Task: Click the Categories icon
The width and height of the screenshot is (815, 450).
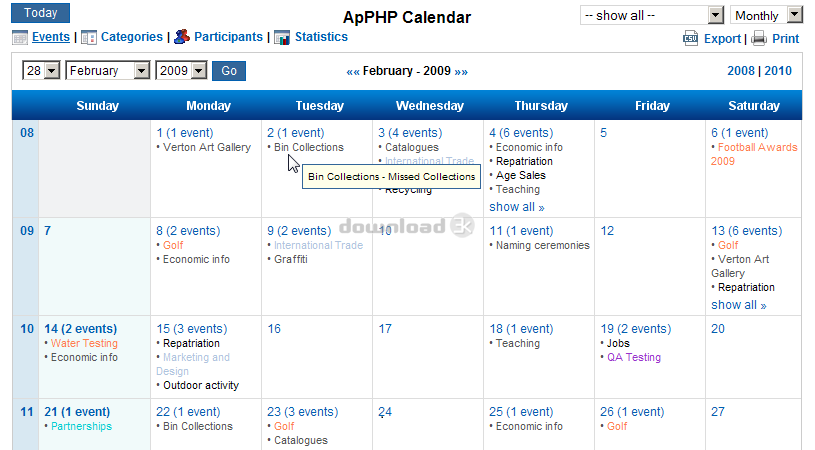Action: 89,37
